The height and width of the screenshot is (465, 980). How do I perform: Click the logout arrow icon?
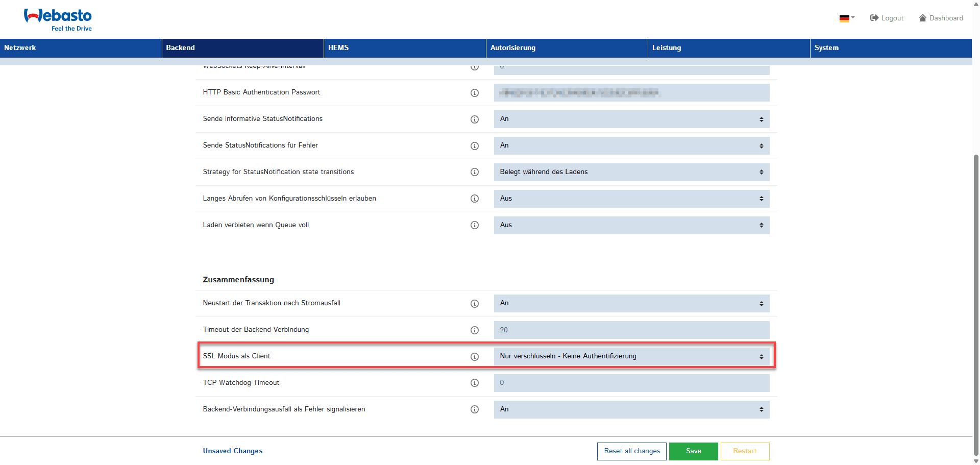(x=874, y=18)
